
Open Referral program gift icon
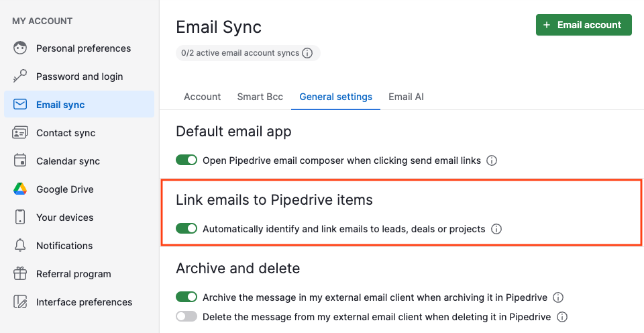click(x=19, y=273)
